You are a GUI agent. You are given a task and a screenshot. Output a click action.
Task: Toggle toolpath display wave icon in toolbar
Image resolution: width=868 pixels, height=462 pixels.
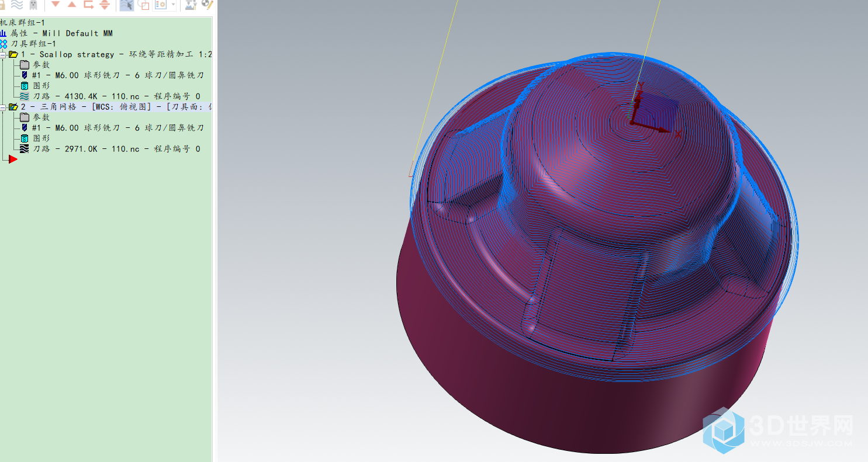[x=17, y=5]
